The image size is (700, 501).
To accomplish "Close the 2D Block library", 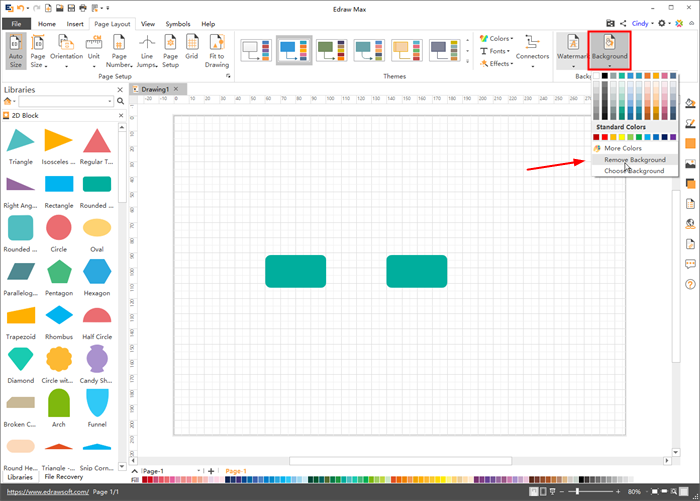I will tap(121, 115).
